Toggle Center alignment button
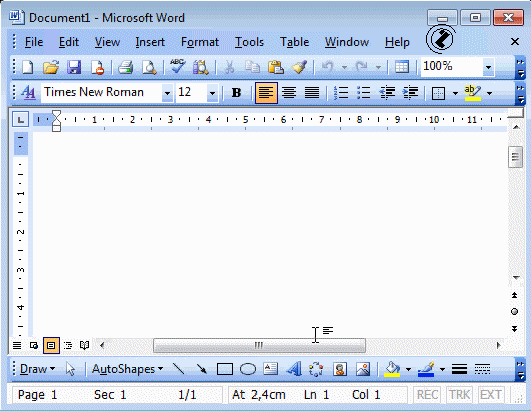The image size is (531, 411). coord(289,92)
